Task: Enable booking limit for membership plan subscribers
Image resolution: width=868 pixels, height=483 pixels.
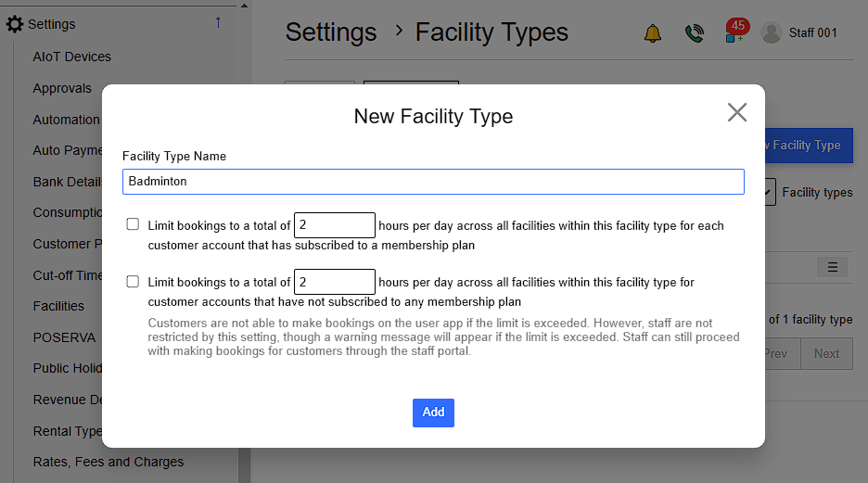Action: 133,224
